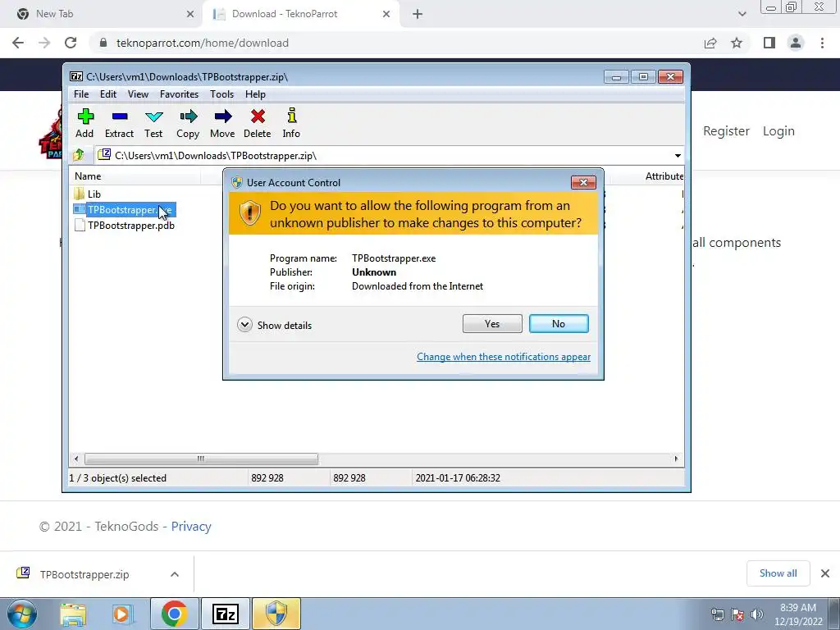Close the Download - TeknoParrot tab
This screenshot has width=840, height=630.
pyautogui.click(x=386, y=14)
